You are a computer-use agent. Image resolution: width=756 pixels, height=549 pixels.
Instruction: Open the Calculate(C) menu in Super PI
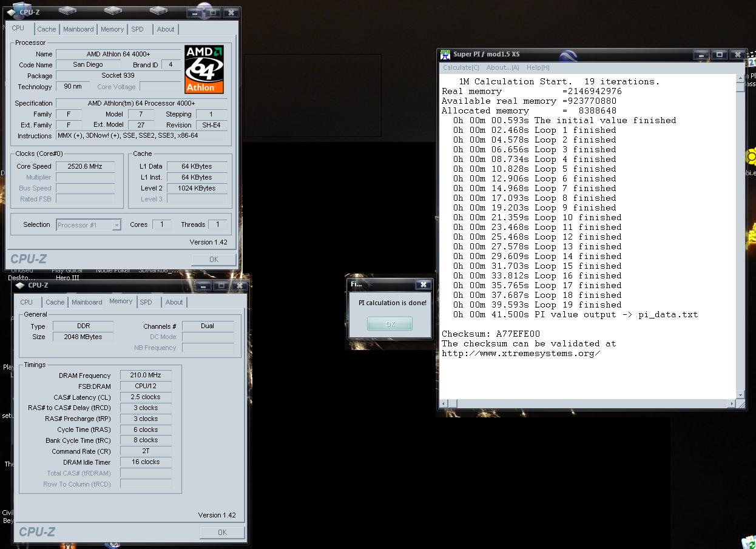(461, 67)
